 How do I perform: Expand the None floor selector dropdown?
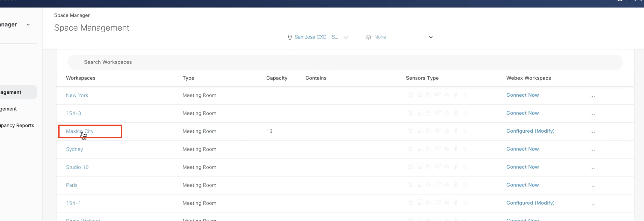431,37
